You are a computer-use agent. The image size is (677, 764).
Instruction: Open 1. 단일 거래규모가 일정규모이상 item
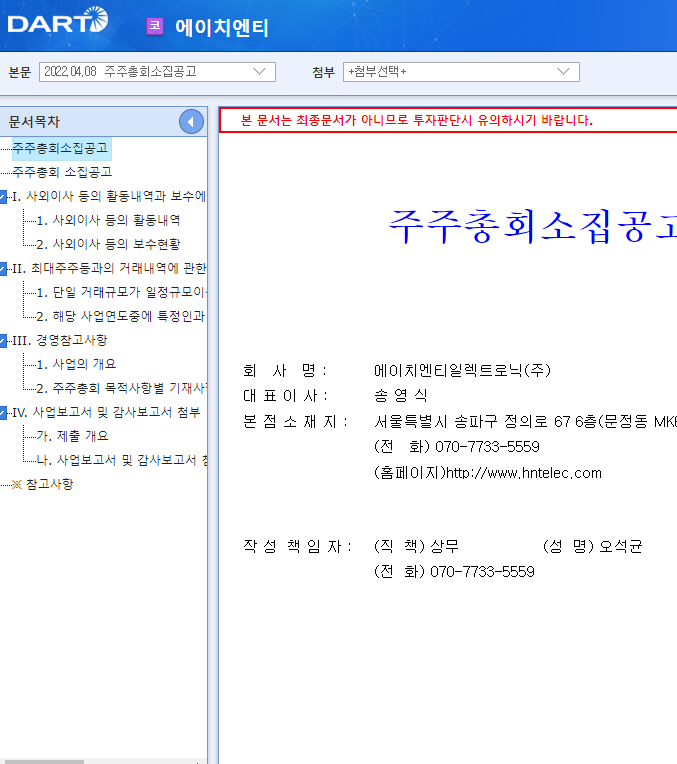(x=122, y=292)
